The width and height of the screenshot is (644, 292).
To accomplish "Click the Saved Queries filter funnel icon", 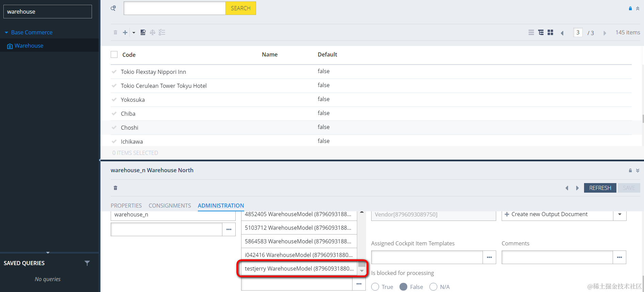I will point(87,263).
